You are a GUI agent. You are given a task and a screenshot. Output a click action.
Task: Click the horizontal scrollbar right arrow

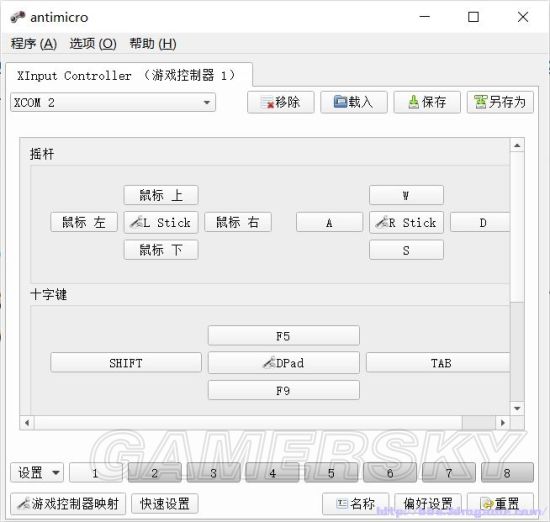click(503, 423)
